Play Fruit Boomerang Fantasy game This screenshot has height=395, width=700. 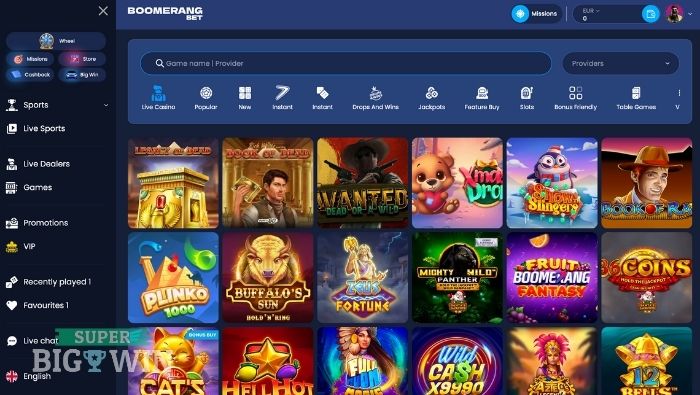coord(552,278)
